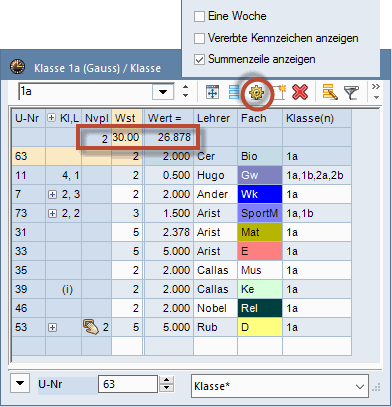The width and height of the screenshot is (392, 407).
Task: Expand the toolbar overflow chevron
Action: point(376,91)
